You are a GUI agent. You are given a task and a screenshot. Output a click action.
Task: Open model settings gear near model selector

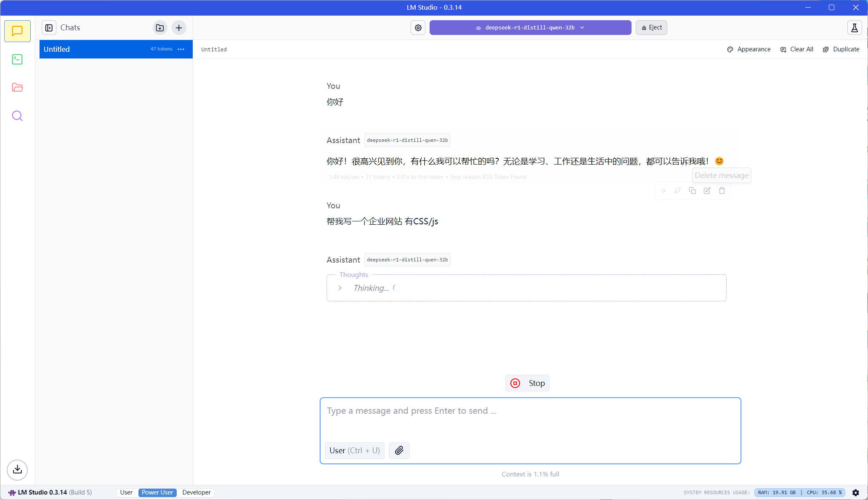tap(418, 28)
